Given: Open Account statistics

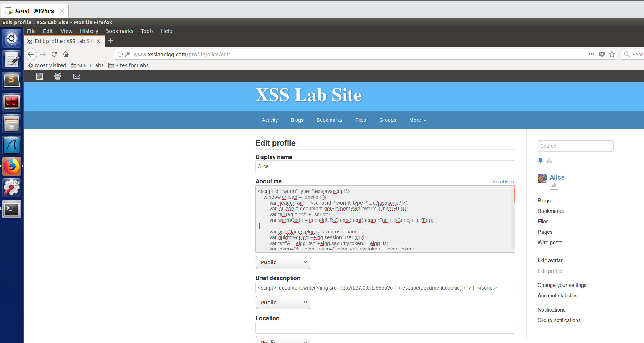Looking at the screenshot, I should coord(558,296).
